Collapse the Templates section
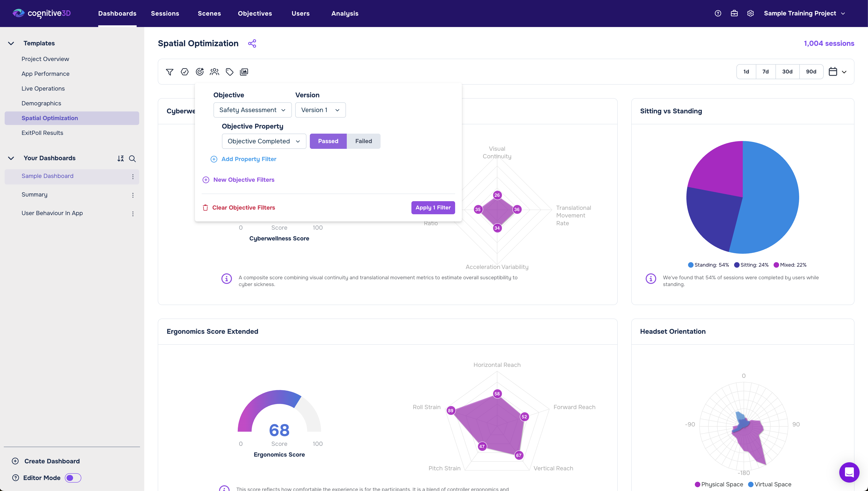Screen dimensions: 868x491 [11, 43]
